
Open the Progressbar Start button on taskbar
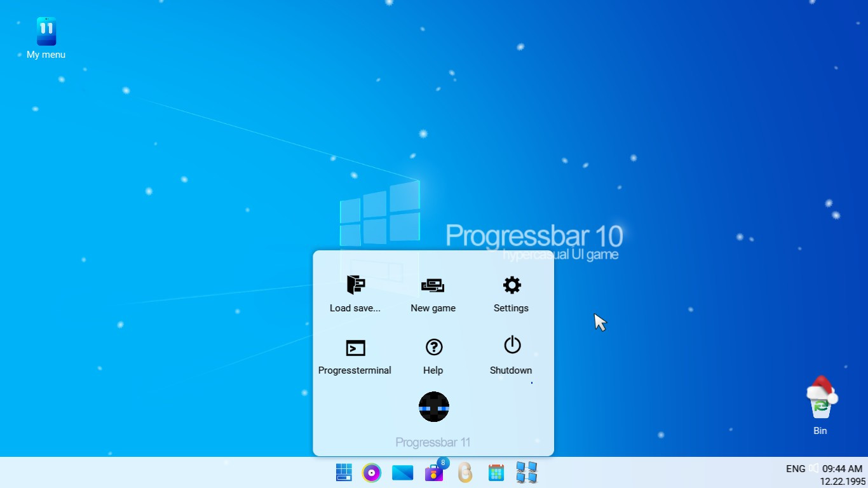pos(343,473)
